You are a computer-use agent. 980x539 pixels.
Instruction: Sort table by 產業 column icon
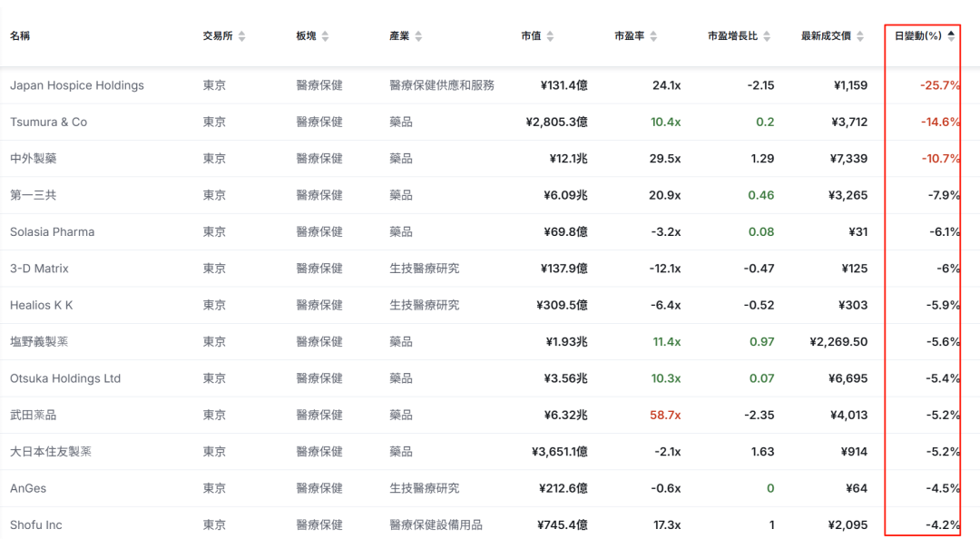point(418,36)
